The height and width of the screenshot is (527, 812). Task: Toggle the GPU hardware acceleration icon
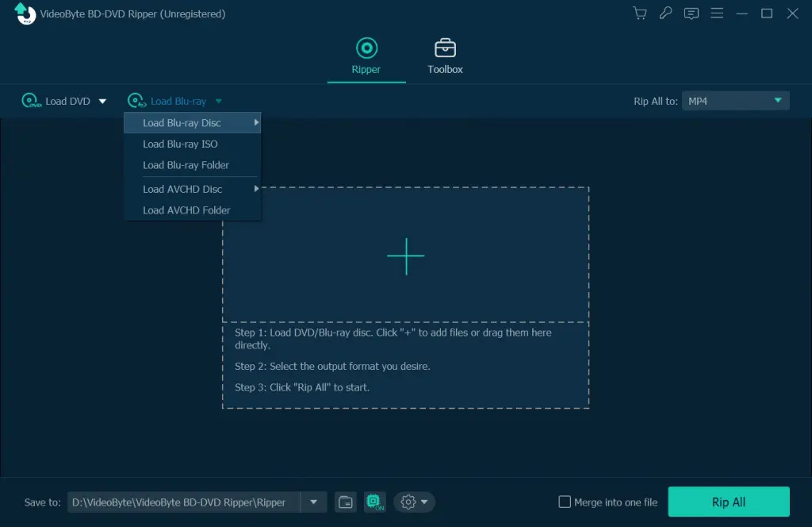coord(374,502)
